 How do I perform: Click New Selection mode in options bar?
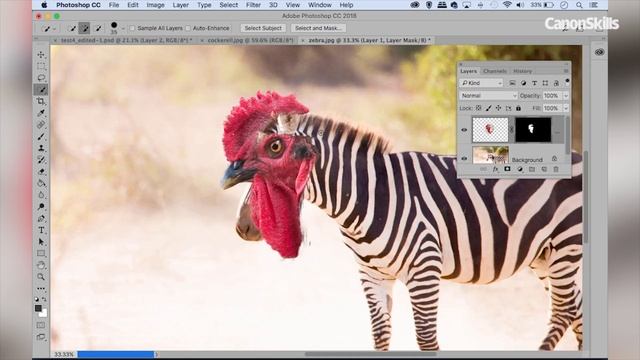[73, 28]
